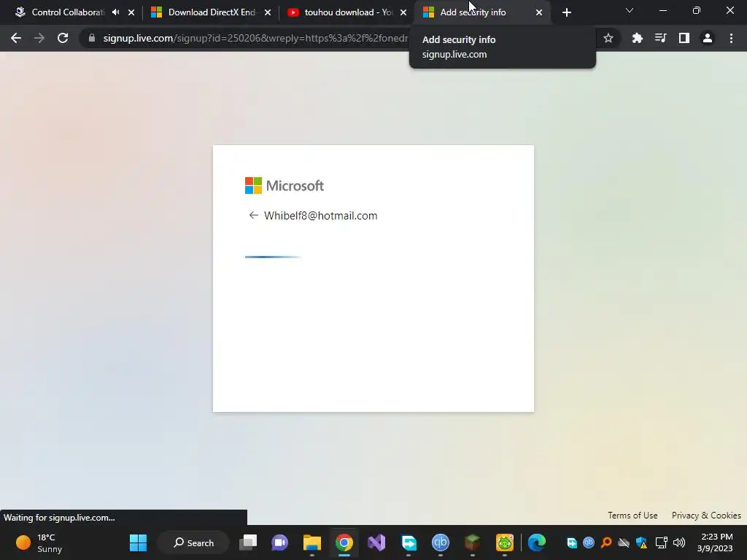The height and width of the screenshot is (560, 747).
Task: Mute audio icon on the Control Collaboration tab
Action: (x=116, y=12)
